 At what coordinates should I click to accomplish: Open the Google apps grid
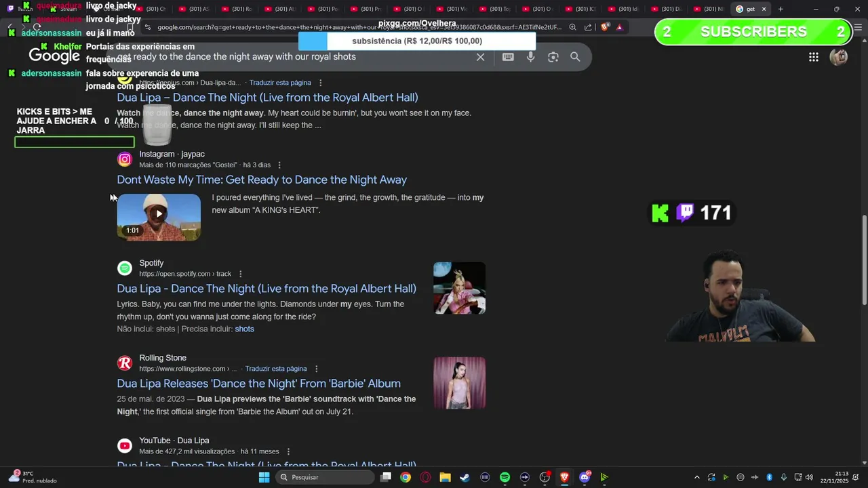tap(813, 57)
